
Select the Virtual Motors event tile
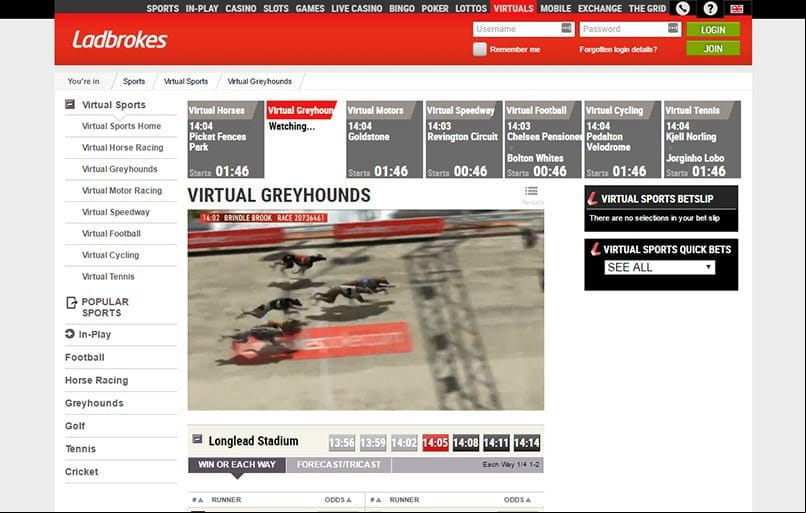click(384, 139)
